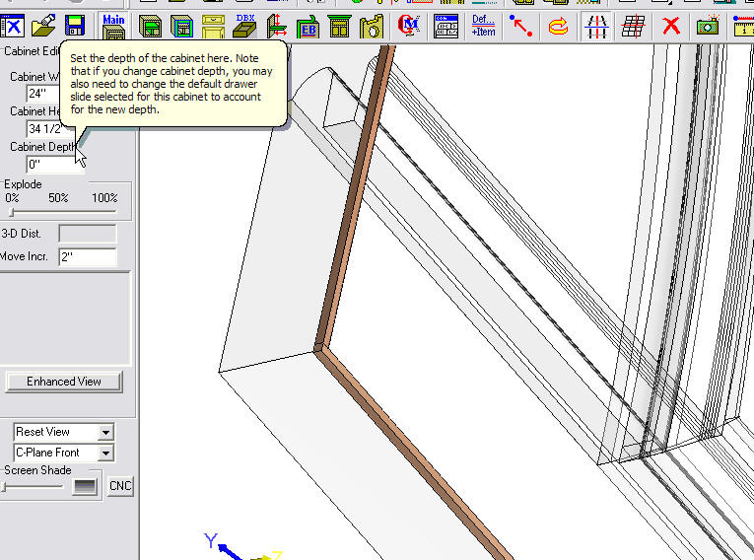Viewport: 754px width, 560px height.
Task: Take a snapshot with the green camera icon
Action: coord(708,26)
